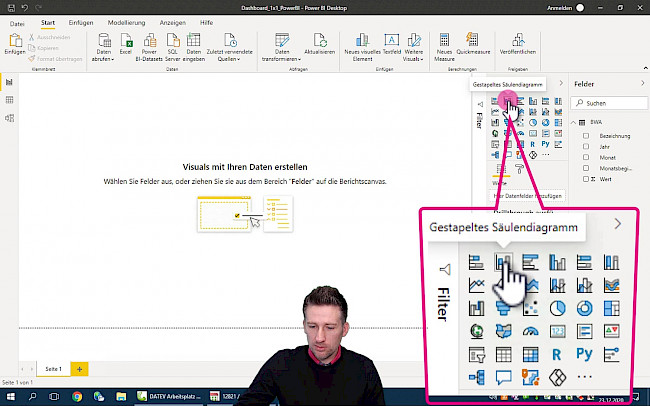The image size is (650, 406).
Task: Click Format übertragen brush
Action: point(55,59)
